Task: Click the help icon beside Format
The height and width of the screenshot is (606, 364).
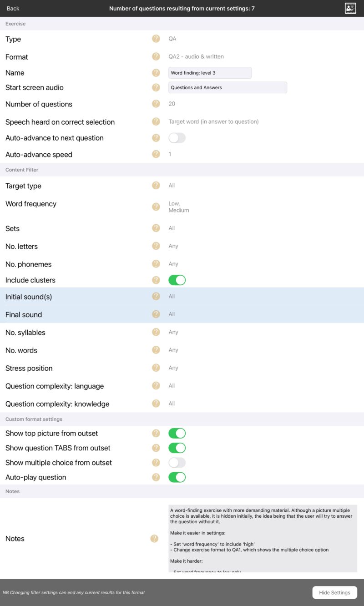Action: pos(156,57)
